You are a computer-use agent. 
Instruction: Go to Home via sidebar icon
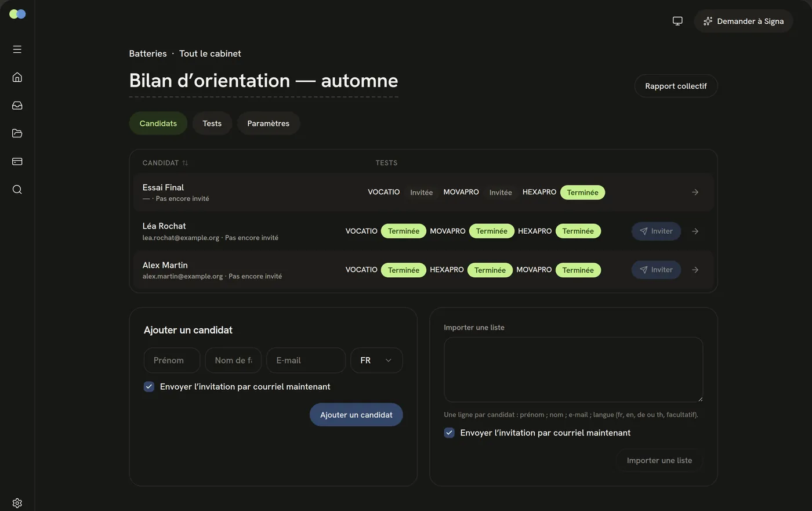coord(17,77)
